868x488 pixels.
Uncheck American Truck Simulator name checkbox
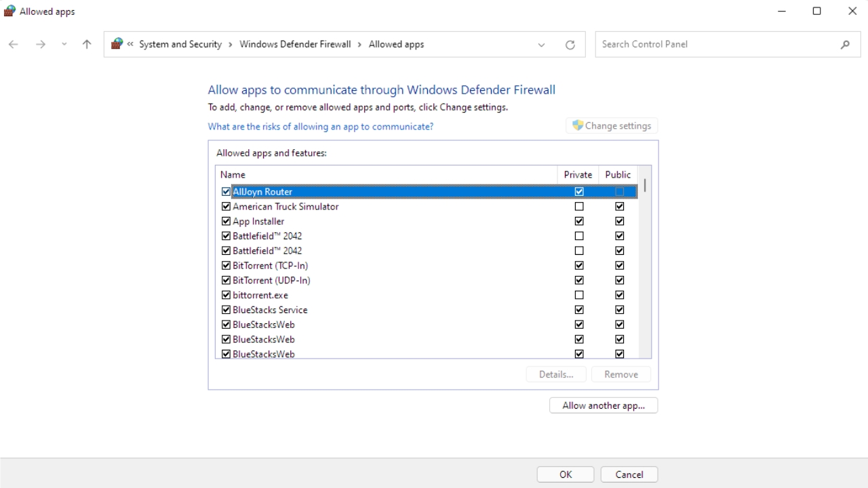click(226, 207)
